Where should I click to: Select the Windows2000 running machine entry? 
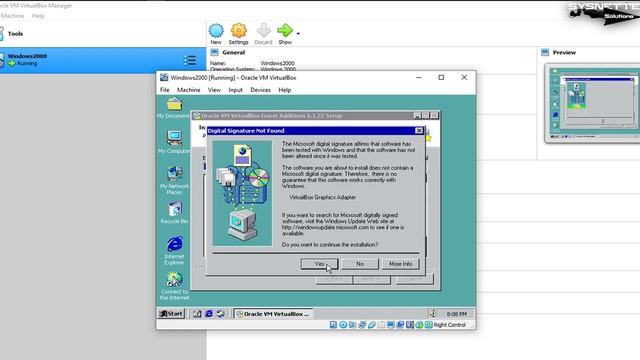coord(103,60)
